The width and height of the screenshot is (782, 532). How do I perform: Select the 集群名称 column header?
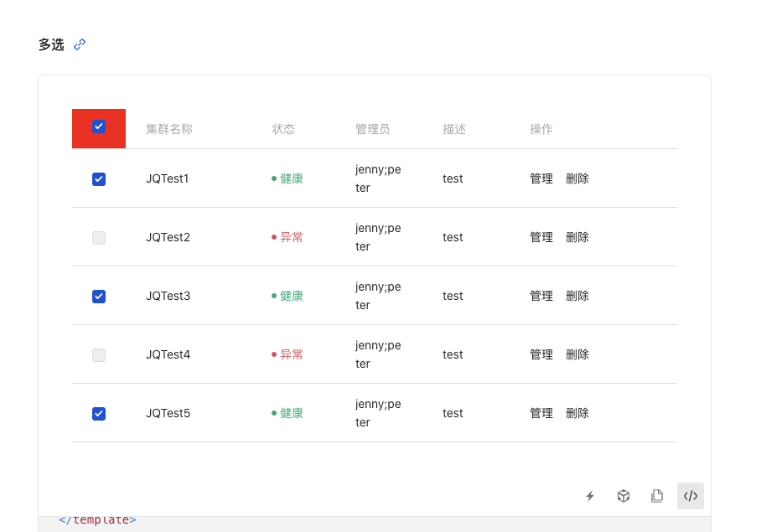click(168, 129)
